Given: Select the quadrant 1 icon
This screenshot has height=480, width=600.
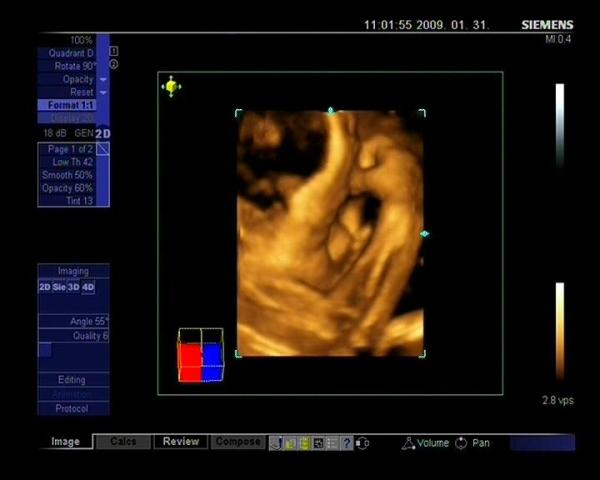Looking at the screenshot, I should pyautogui.click(x=114, y=51).
